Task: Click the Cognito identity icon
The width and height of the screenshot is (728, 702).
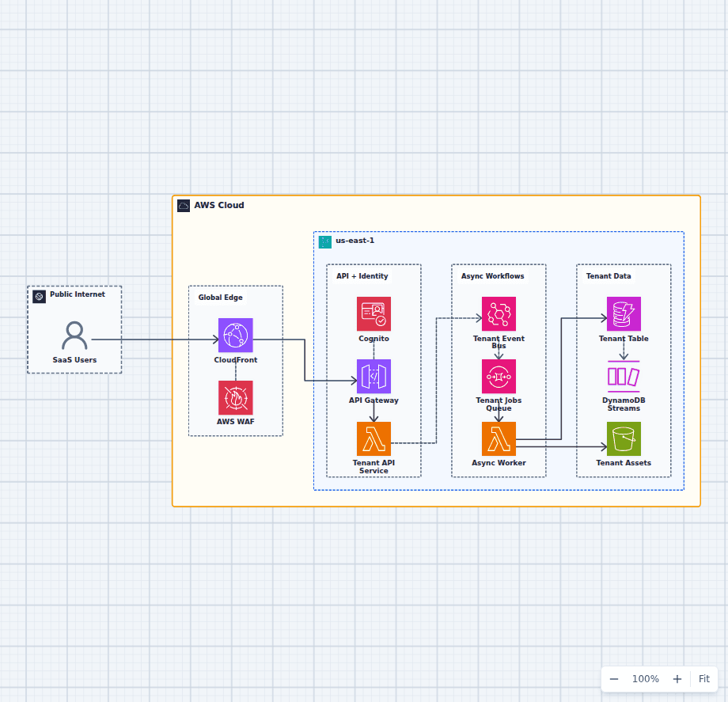Action: click(x=373, y=314)
